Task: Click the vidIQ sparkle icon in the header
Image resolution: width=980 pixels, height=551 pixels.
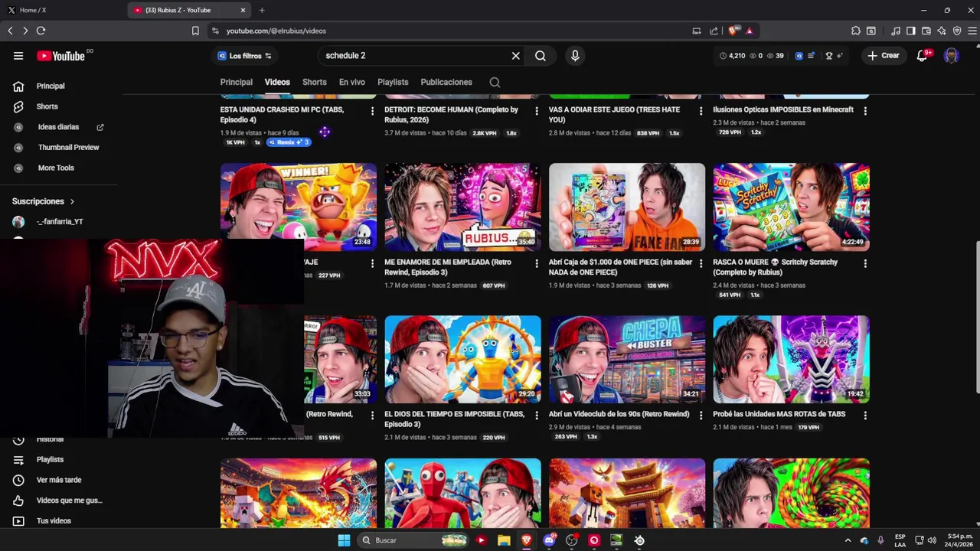Action: click(840, 56)
